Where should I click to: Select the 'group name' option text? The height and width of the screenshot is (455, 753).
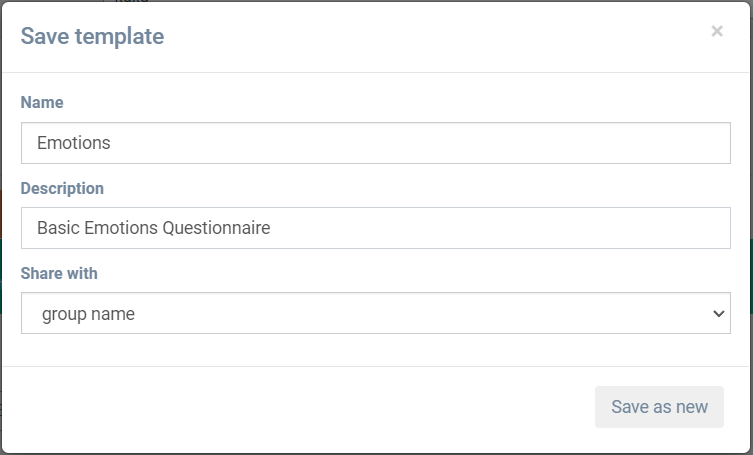point(88,314)
